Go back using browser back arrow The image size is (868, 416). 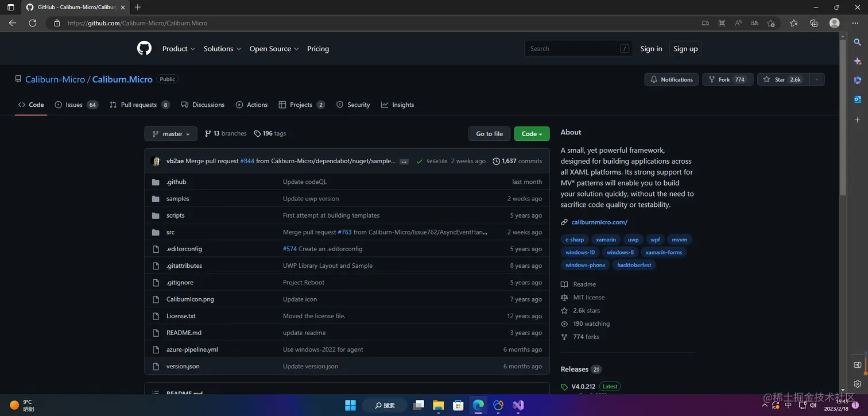click(x=13, y=23)
